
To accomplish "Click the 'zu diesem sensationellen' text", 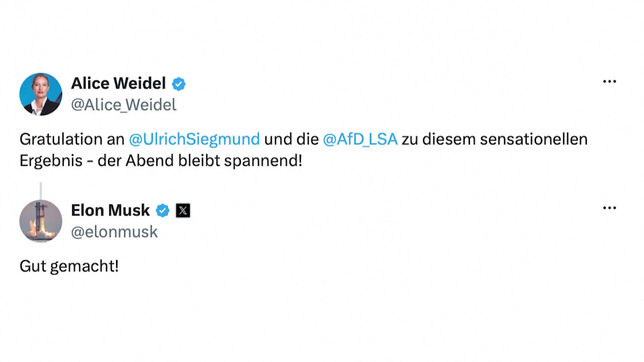I will (495, 139).
